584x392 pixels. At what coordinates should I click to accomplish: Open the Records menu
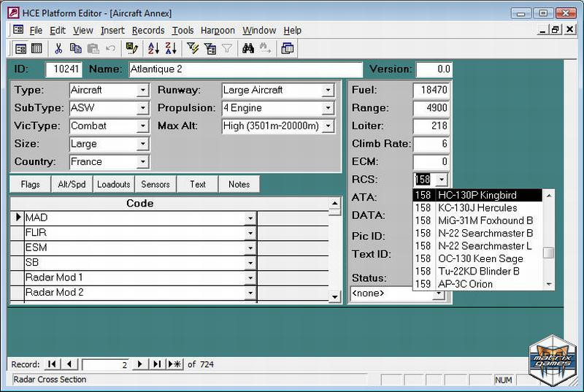[x=148, y=30]
